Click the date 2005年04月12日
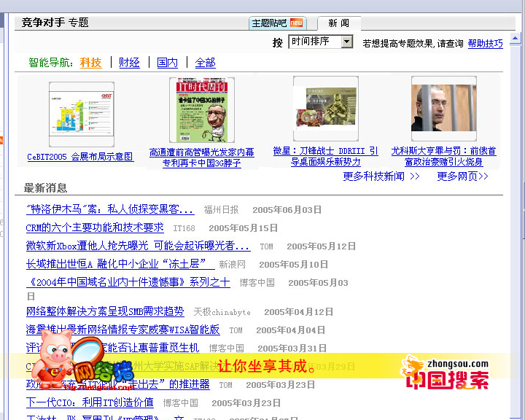Screen dimensions: 525x420 pos(299,312)
